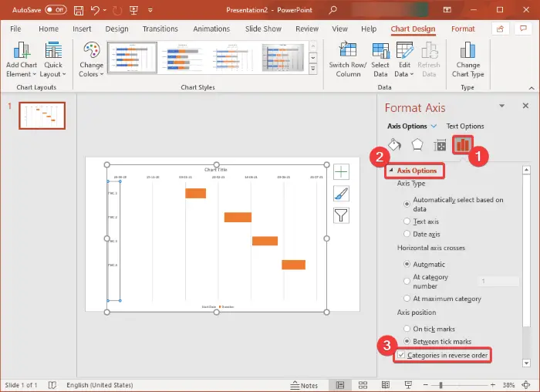
Task: Open Change Colors dropdown
Action: [x=91, y=59]
